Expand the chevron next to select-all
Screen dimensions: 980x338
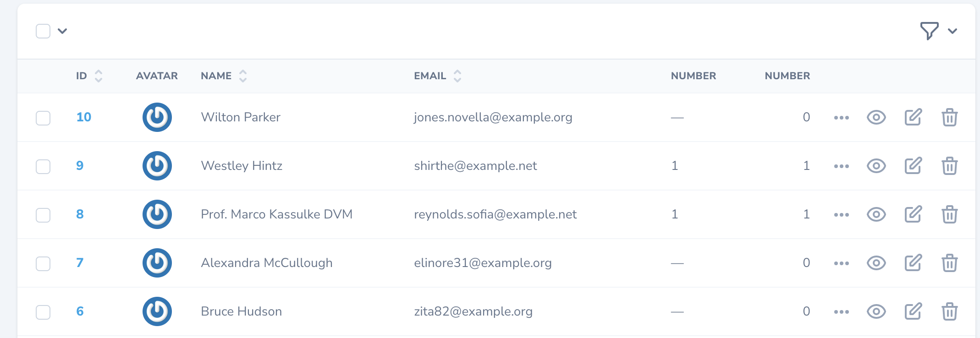tap(62, 31)
